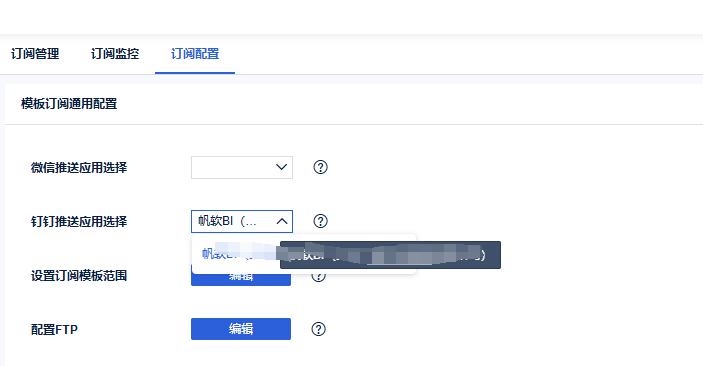Click the 设置订阅模板范围 label

point(79,275)
